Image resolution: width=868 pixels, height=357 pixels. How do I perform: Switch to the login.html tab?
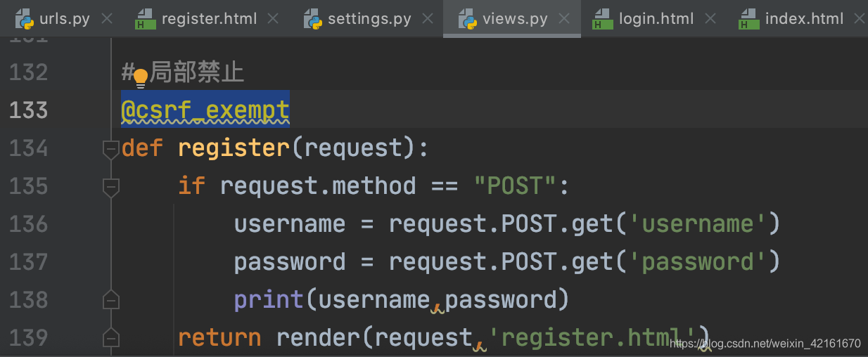(x=656, y=19)
